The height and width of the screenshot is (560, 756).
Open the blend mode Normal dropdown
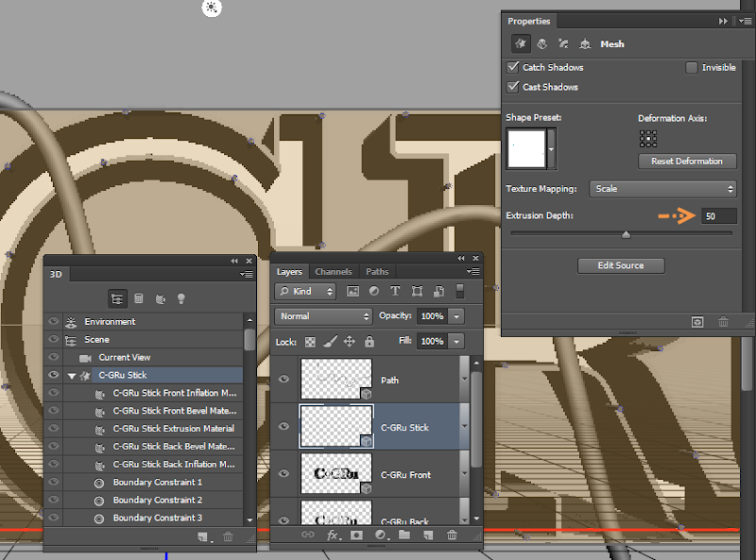[x=324, y=316]
